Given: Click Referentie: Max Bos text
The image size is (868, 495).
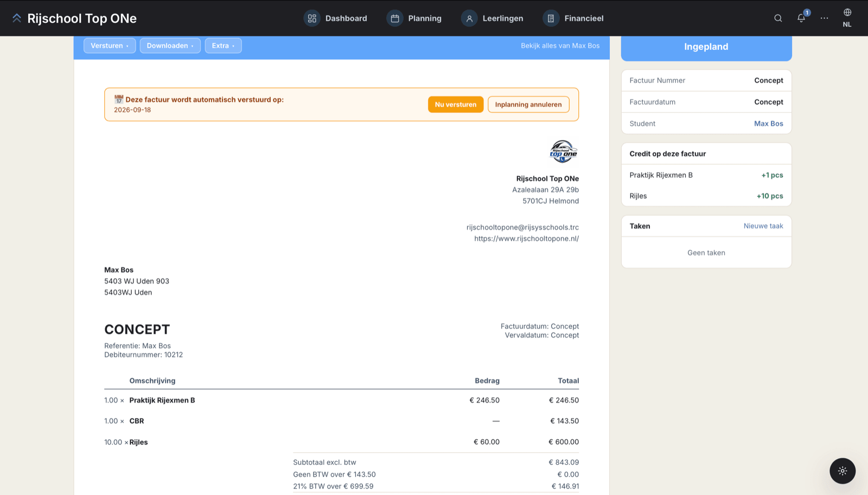Looking at the screenshot, I should [137, 346].
